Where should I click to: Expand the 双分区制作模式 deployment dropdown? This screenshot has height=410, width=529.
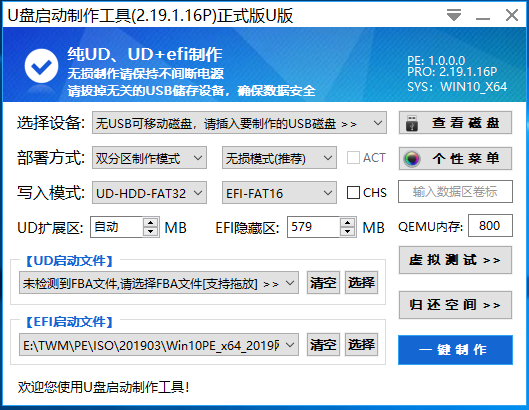[149, 158]
